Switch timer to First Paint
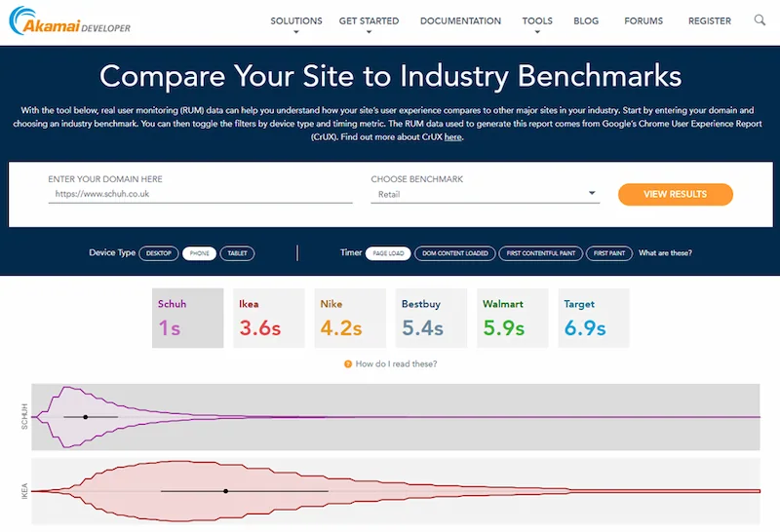 pos(608,253)
